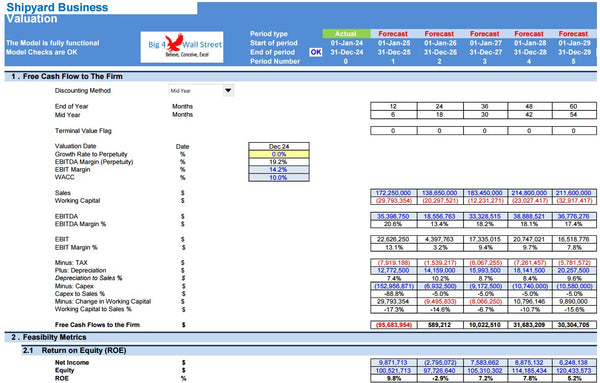Viewport: 600px width, 383px height.
Task: Select Equity value 120,433,573
Action: (x=574, y=370)
